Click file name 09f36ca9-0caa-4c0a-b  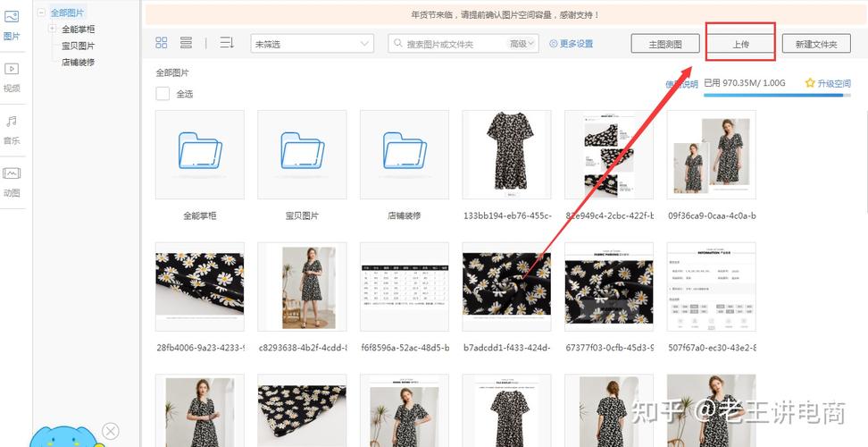(712, 215)
